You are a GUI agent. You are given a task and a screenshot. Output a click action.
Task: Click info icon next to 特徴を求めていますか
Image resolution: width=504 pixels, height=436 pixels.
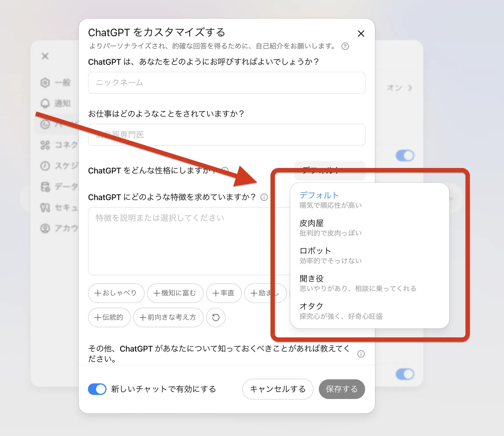click(264, 197)
